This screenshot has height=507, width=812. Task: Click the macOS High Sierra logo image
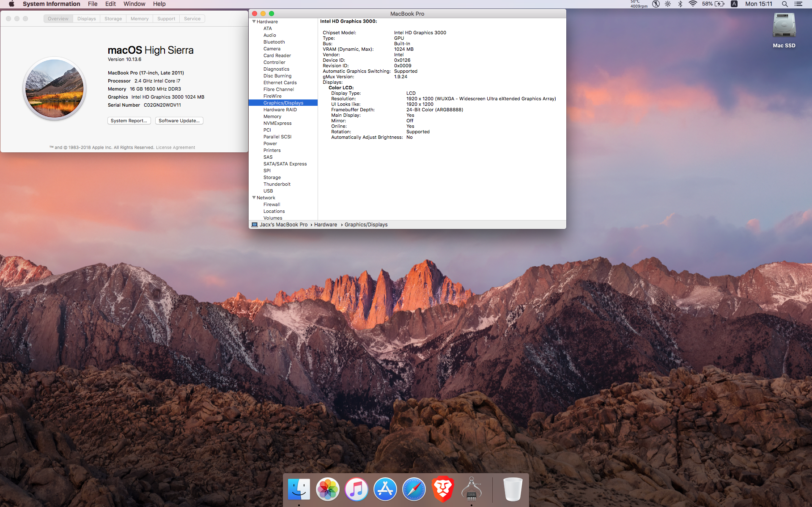[x=55, y=88]
